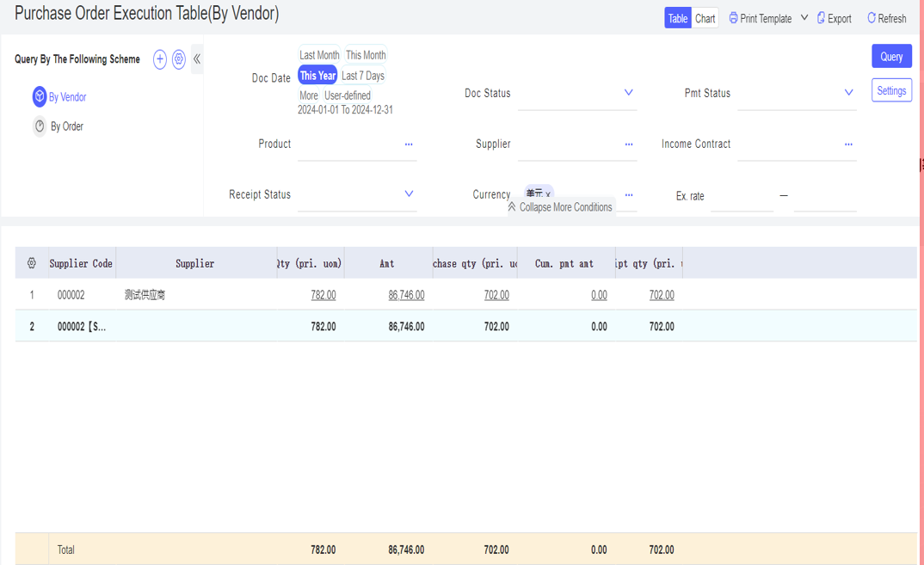Switch to Chart view
Screen dimensions: 924x565
pyautogui.click(x=705, y=18)
